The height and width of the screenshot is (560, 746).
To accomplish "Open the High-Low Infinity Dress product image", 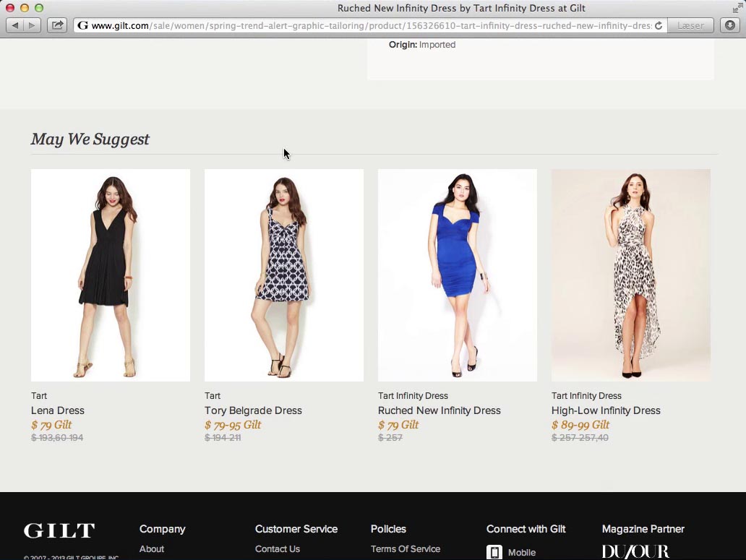I will [631, 275].
